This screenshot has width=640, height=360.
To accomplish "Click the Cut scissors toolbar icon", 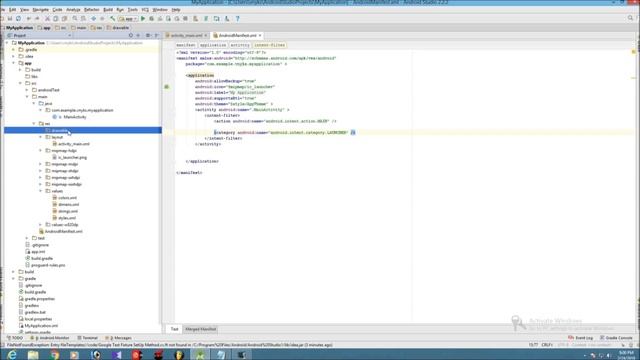I will [x=47, y=19].
